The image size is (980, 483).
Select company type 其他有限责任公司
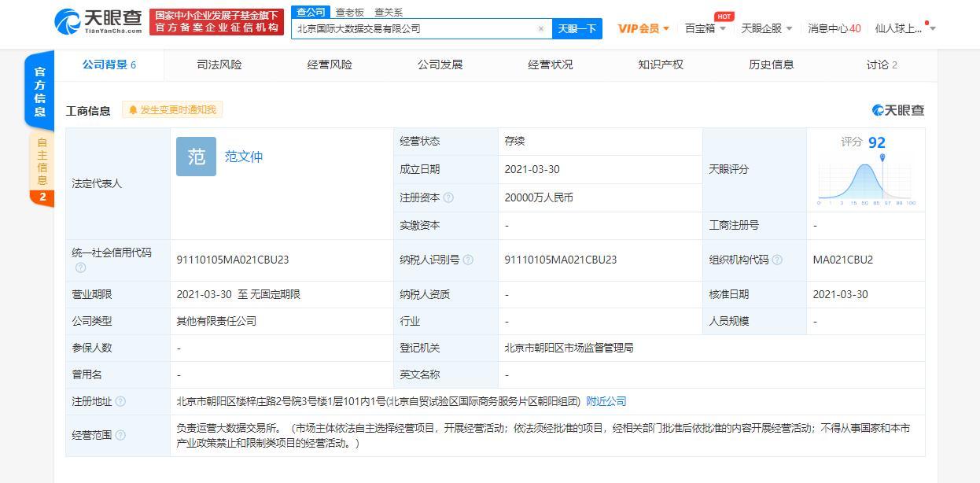pyautogui.click(x=216, y=321)
